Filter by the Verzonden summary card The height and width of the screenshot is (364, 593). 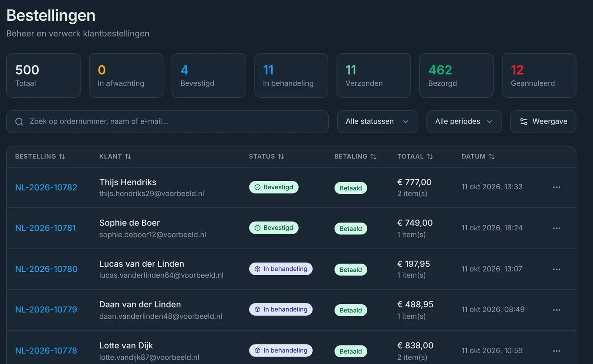(x=374, y=75)
